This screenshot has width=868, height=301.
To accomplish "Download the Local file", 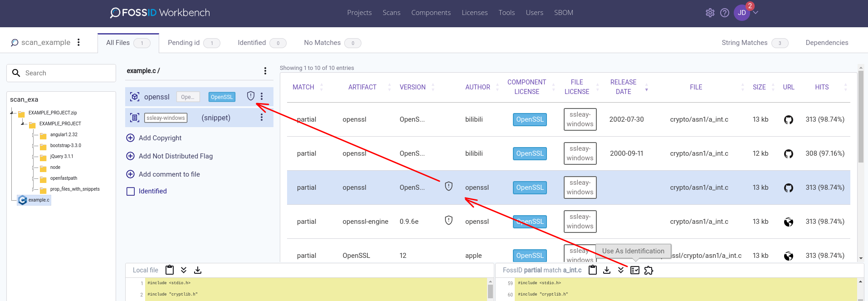I will point(198,270).
